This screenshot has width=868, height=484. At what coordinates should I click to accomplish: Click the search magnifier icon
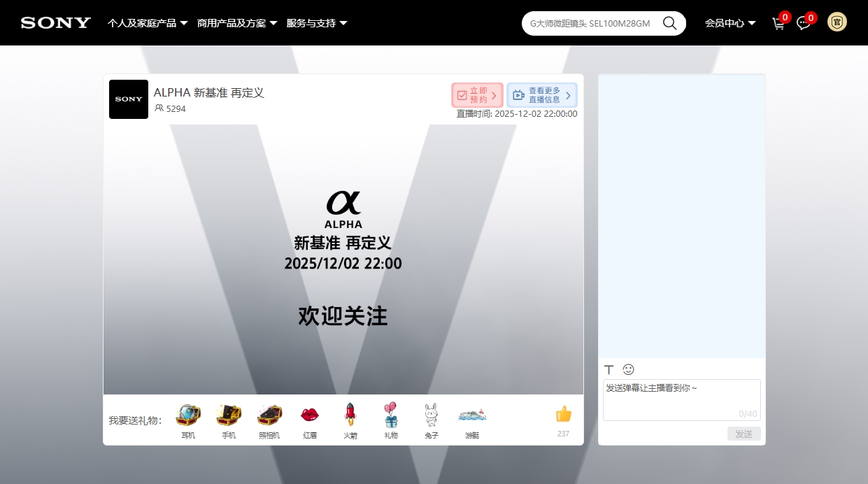pyautogui.click(x=669, y=23)
